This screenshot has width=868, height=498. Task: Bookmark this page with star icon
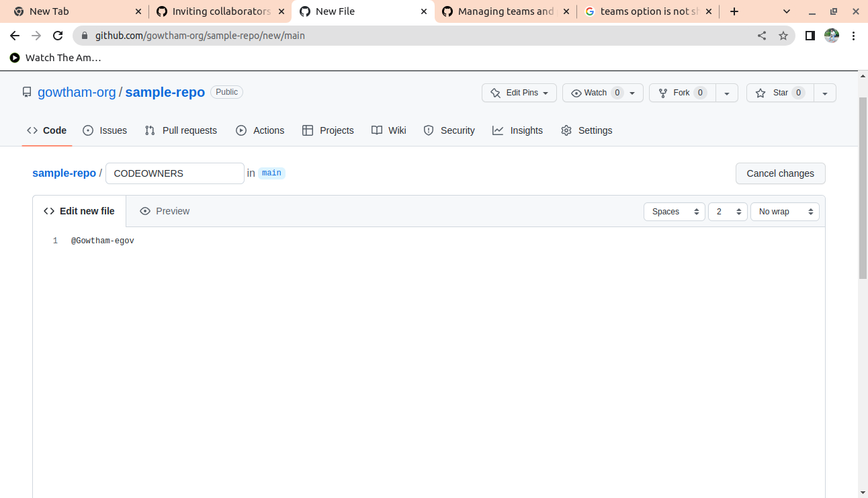(x=783, y=36)
